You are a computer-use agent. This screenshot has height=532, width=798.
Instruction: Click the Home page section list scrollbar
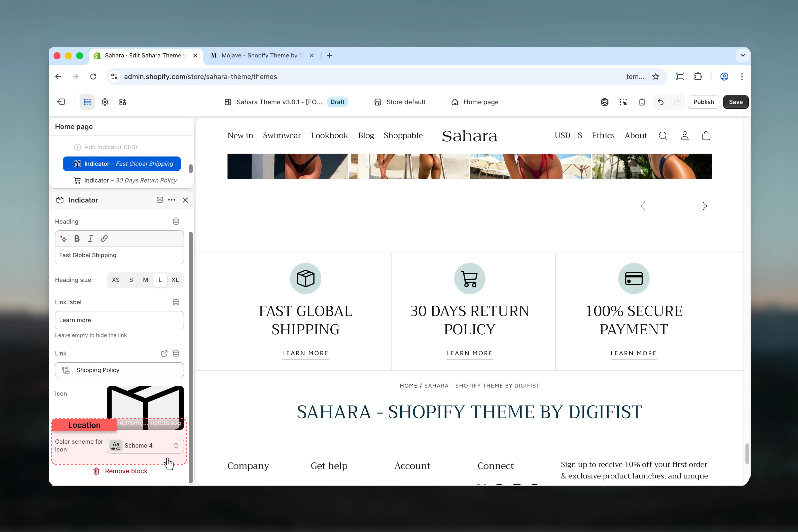point(190,169)
